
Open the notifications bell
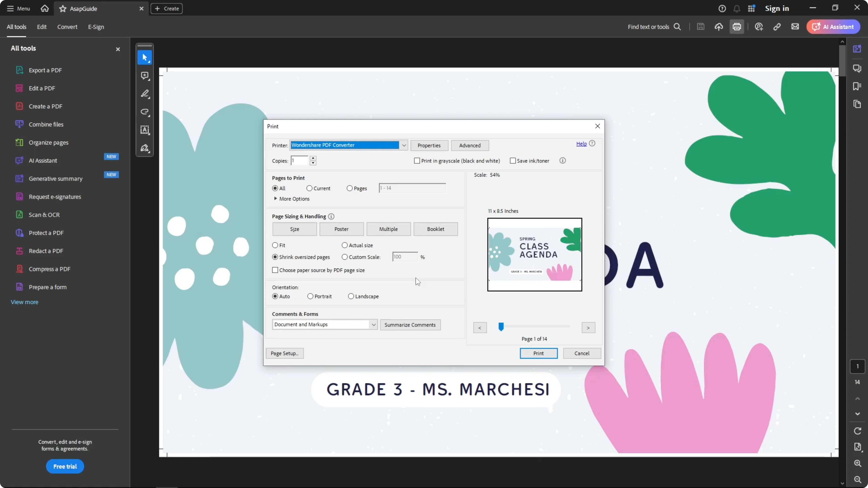(x=737, y=9)
